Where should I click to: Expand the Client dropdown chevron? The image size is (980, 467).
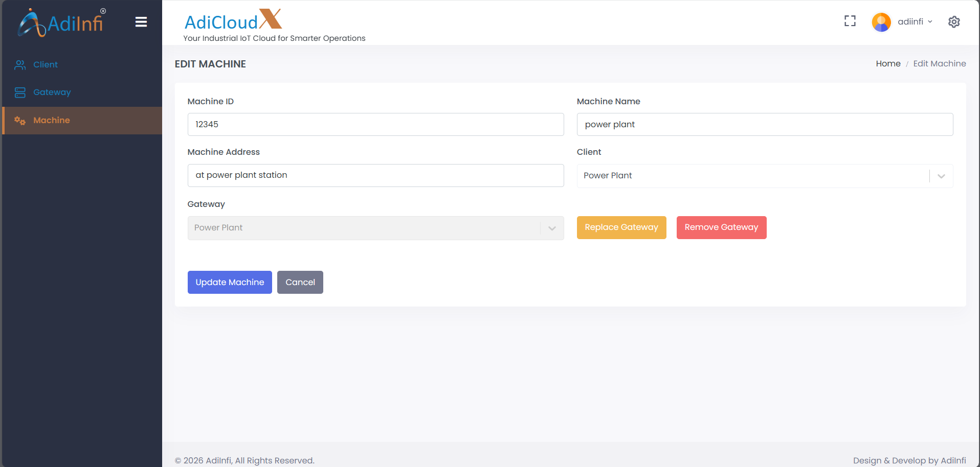[x=941, y=176]
